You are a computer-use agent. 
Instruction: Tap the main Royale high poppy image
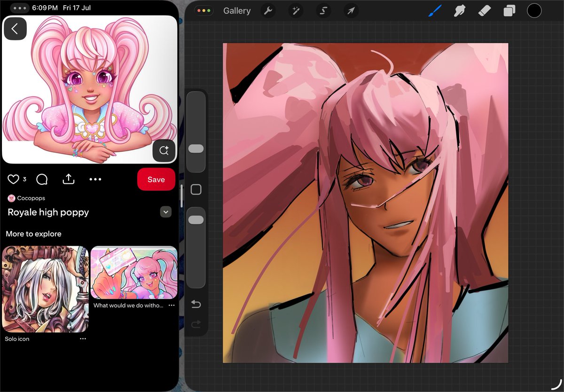pos(89,89)
